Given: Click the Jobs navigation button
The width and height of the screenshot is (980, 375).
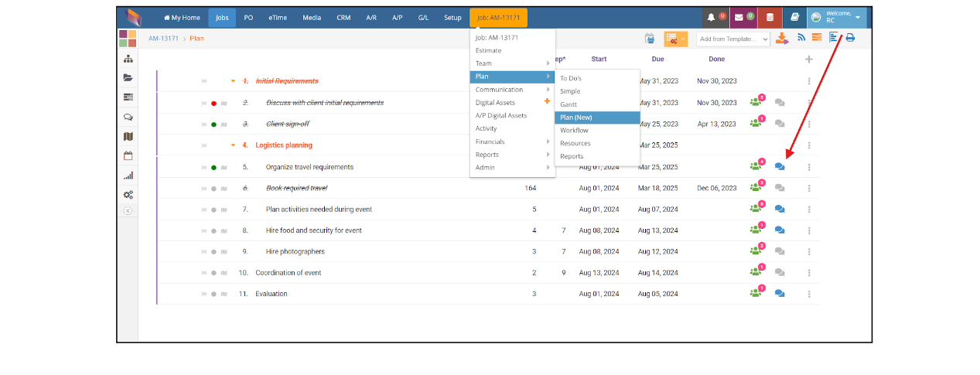Looking at the screenshot, I should (222, 17).
